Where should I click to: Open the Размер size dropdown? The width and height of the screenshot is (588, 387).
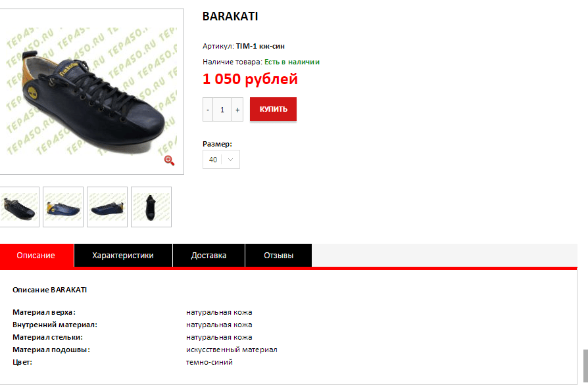tap(221, 160)
